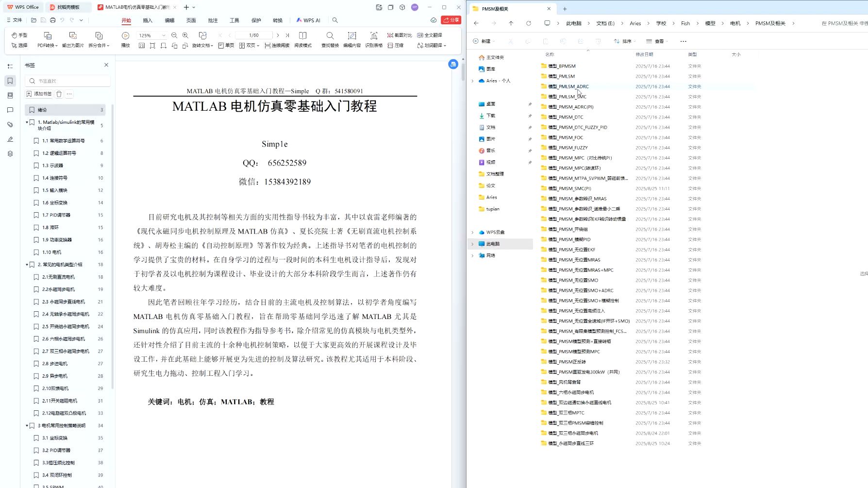Open the 125% zoom level dropdown
868x488 pixels.
[x=163, y=35]
